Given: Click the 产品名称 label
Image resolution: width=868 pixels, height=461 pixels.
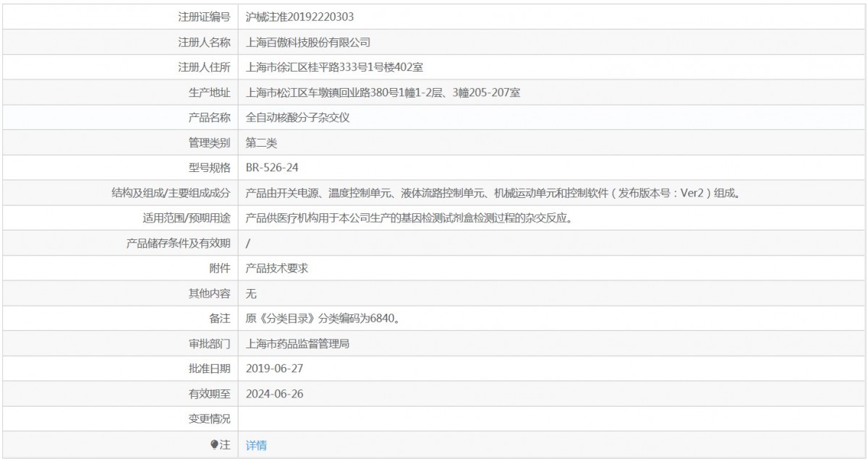Looking at the screenshot, I should pos(209,117).
